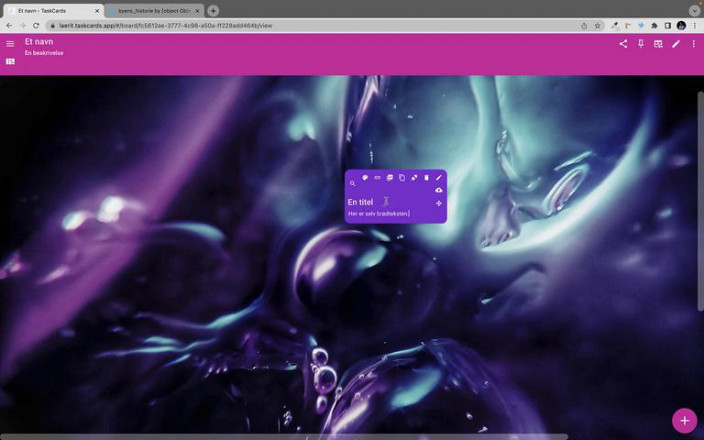Open a new browser tab
Viewport: 704px width, 440px height.
(x=213, y=11)
